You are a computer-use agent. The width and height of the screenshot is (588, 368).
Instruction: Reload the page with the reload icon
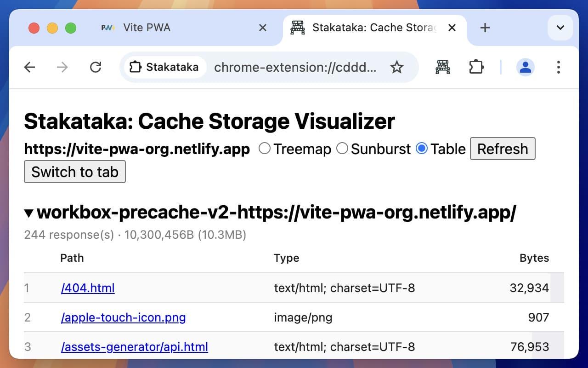95,68
